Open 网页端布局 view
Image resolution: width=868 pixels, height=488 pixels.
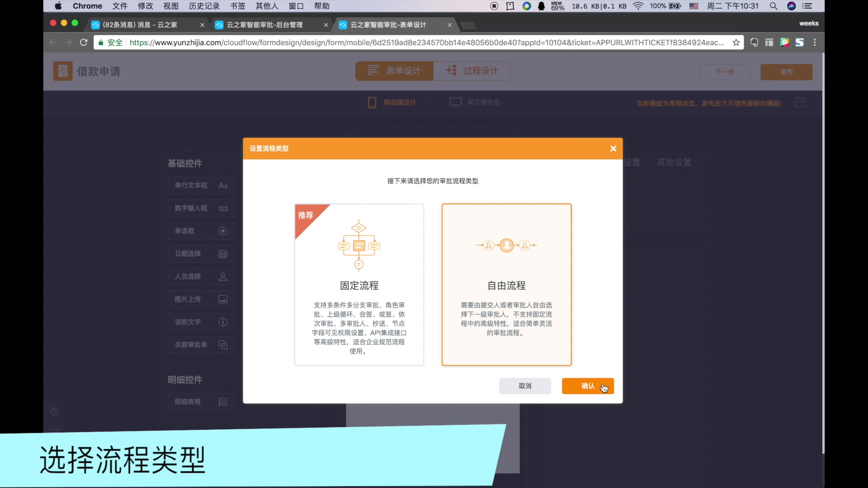[x=475, y=103]
